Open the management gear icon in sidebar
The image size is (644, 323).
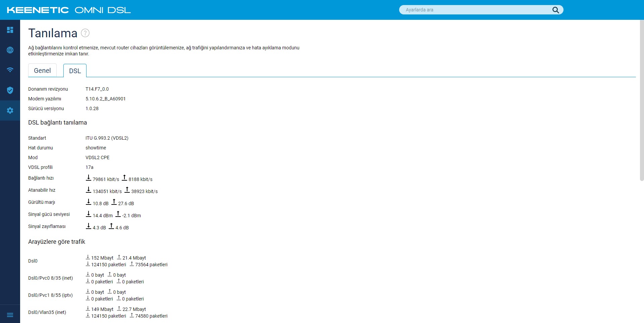10,110
